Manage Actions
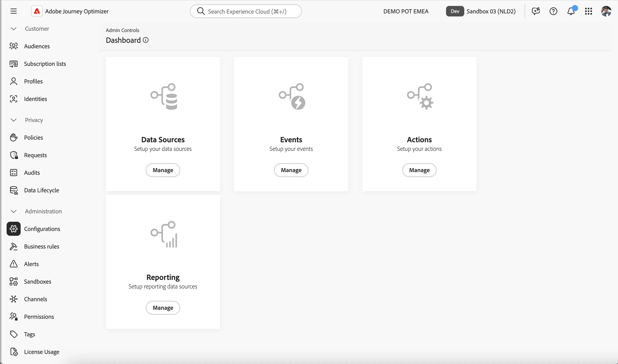The width and height of the screenshot is (618, 364). pos(419,170)
